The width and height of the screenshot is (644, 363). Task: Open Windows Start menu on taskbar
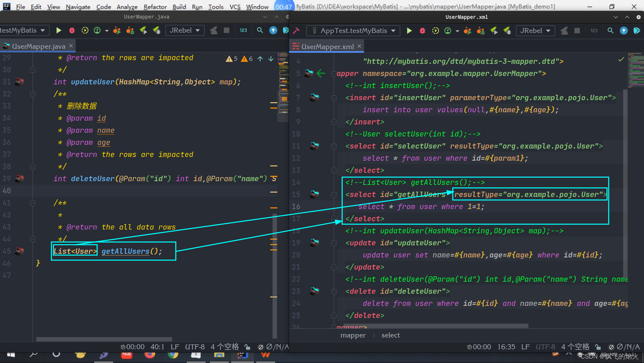coord(11,355)
